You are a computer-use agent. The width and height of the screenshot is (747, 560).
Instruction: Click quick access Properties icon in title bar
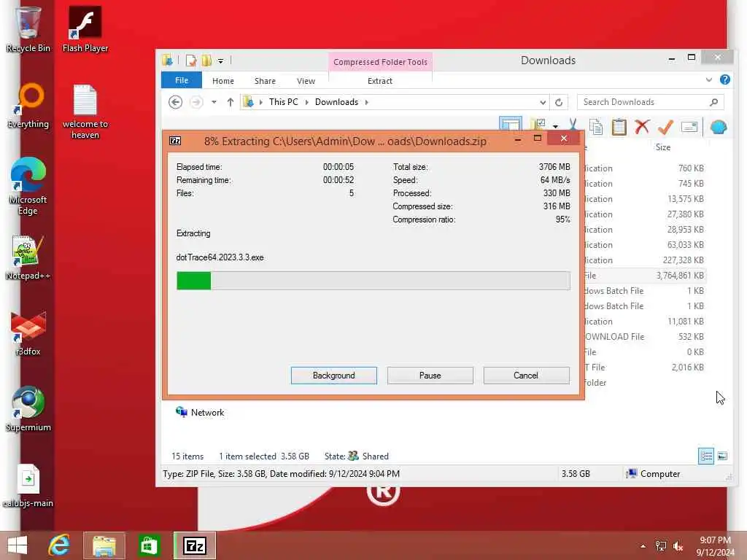[191, 61]
